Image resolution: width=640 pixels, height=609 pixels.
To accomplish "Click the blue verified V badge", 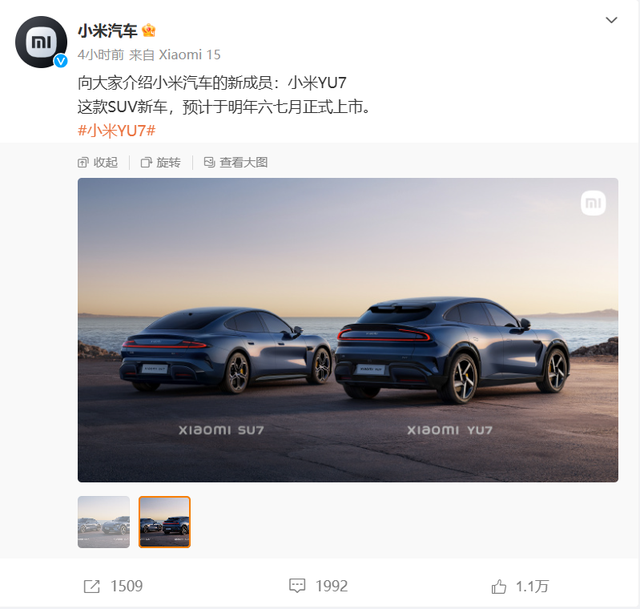I will pyautogui.click(x=61, y=61).
